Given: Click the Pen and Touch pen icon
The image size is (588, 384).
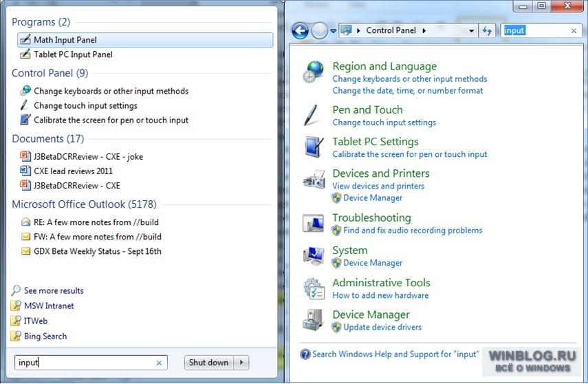Looking at the screenshot, I should click(311, 115).
